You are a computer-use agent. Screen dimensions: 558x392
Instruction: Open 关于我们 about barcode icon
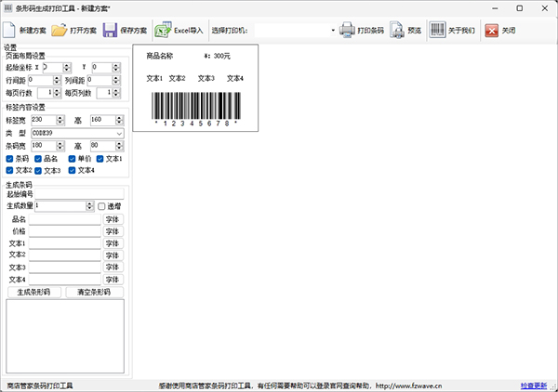pos(437,30)
